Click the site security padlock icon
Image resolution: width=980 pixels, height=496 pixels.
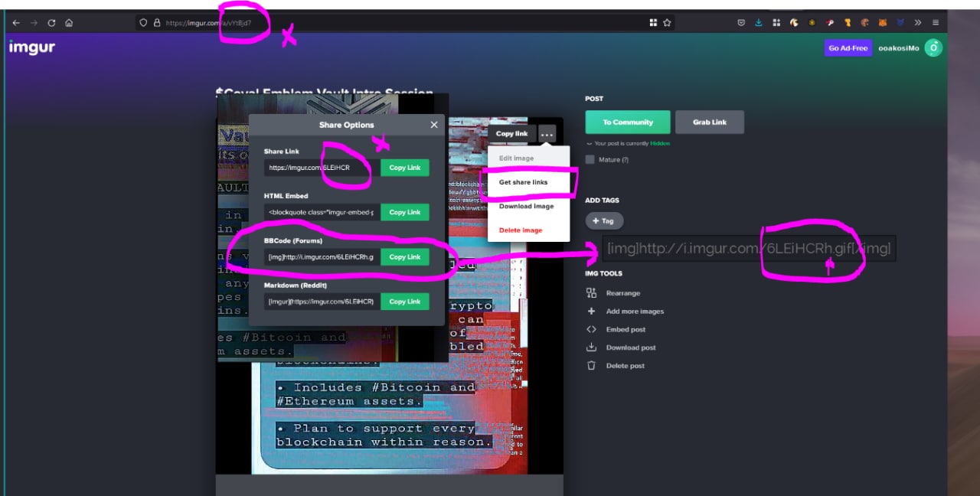pyautogui.click(x=155, y=23)
